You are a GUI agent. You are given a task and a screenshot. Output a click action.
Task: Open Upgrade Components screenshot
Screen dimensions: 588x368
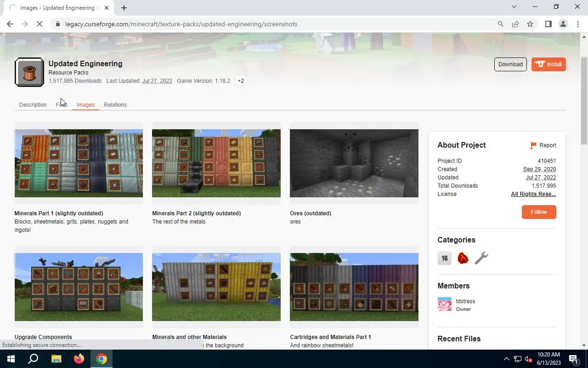[79, 287]
